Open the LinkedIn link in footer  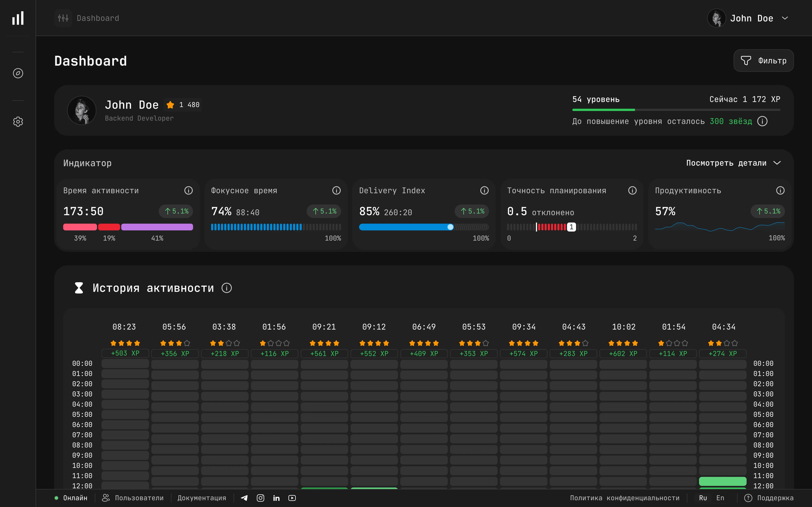[x=276, y=498]
